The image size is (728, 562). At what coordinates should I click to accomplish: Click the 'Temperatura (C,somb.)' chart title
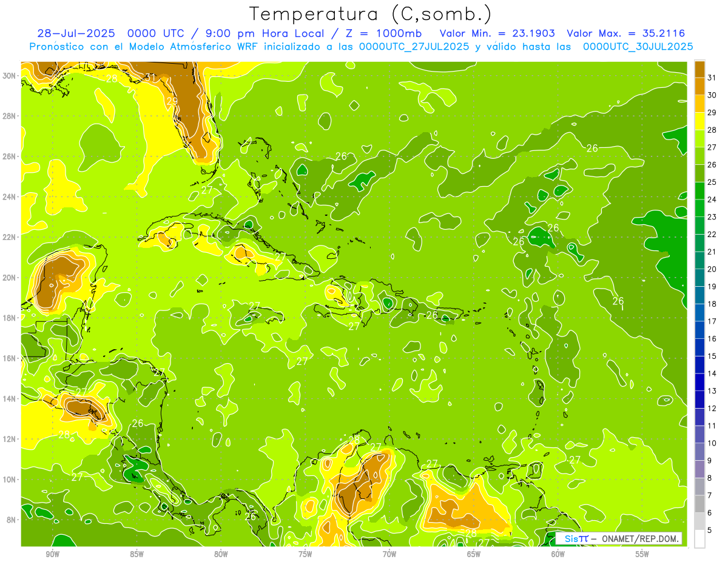coord(371,14)
